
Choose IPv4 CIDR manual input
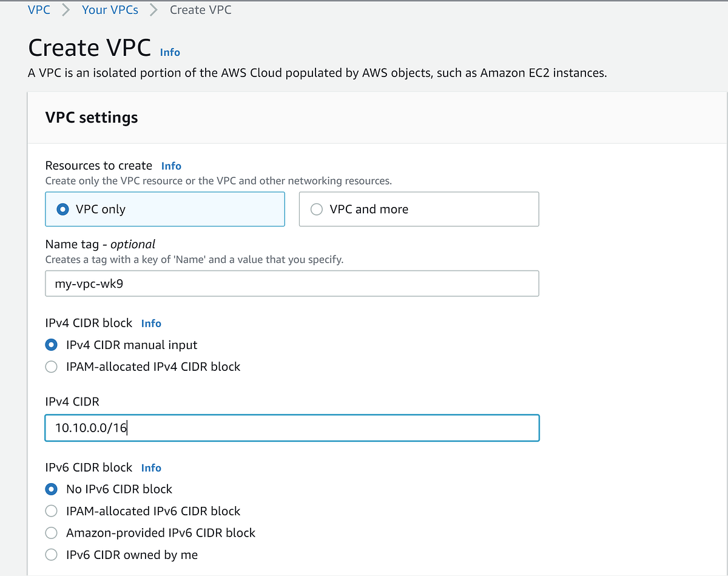[x=52, y=345]
